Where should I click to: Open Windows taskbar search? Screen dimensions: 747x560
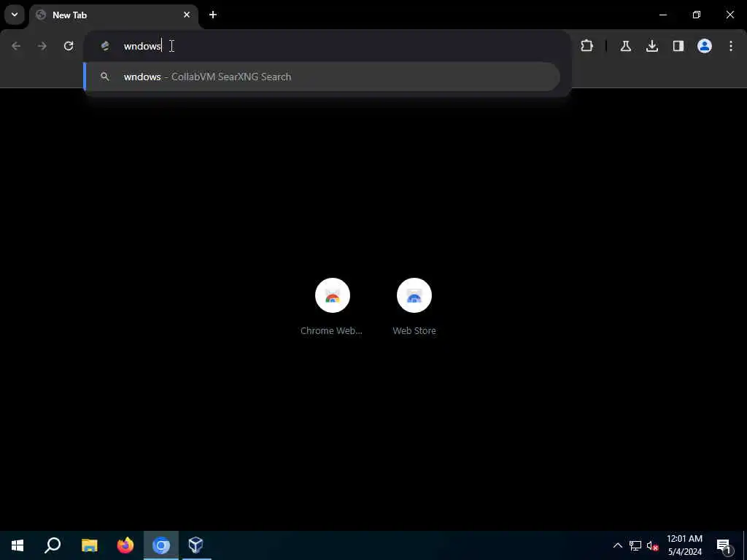[53, 545]
